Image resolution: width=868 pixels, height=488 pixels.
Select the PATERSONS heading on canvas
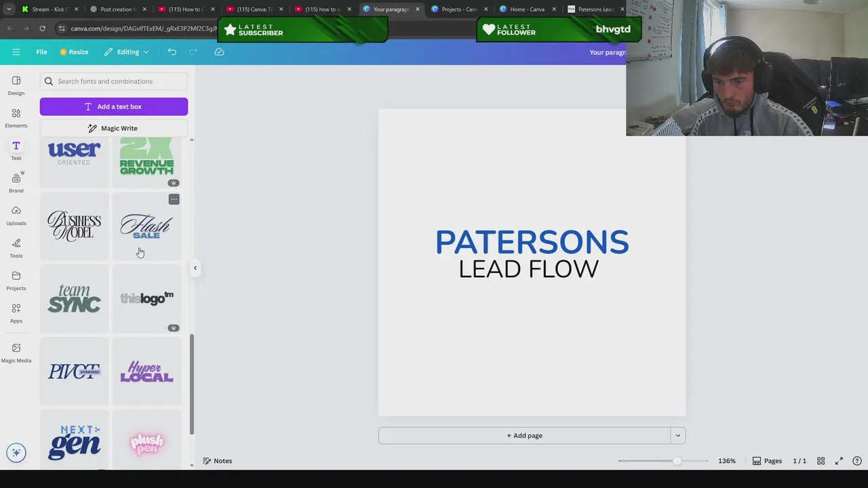pyautogui.click(x=532, y=243)
